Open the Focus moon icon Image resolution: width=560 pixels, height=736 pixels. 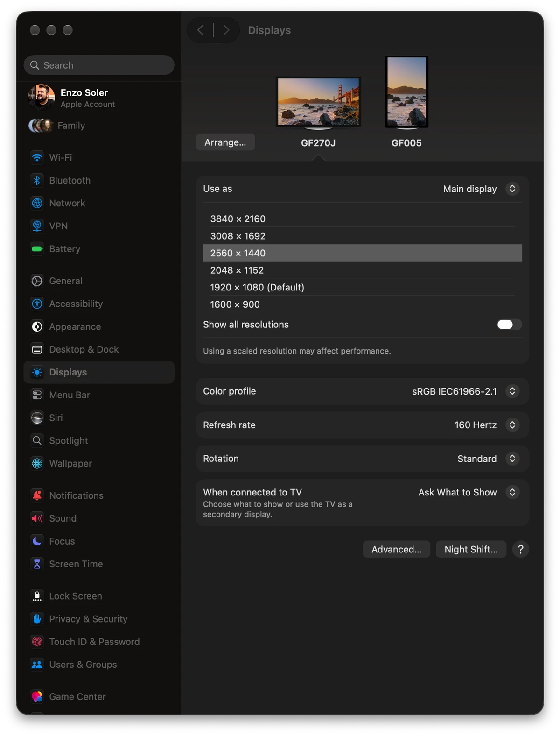[x=37, y=541]
